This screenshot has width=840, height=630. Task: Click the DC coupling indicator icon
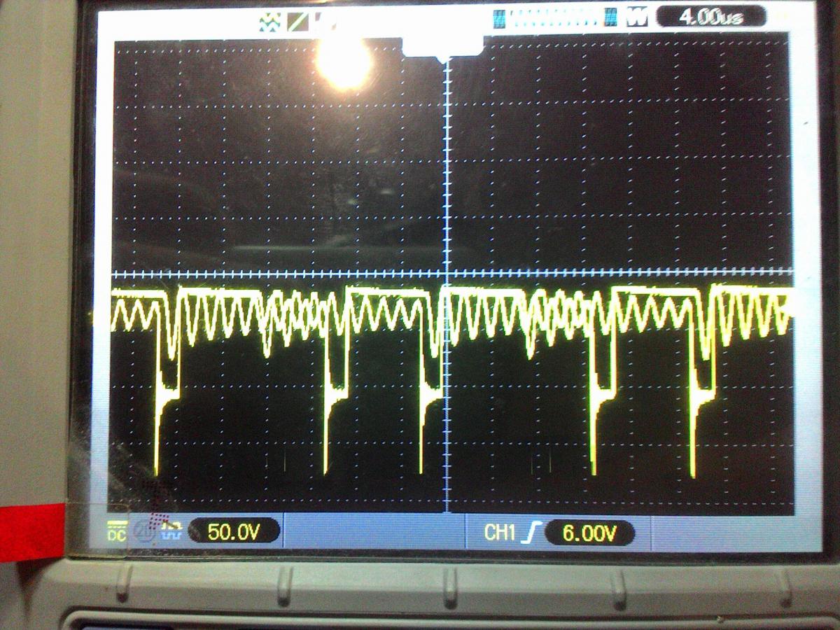(115, 531)
